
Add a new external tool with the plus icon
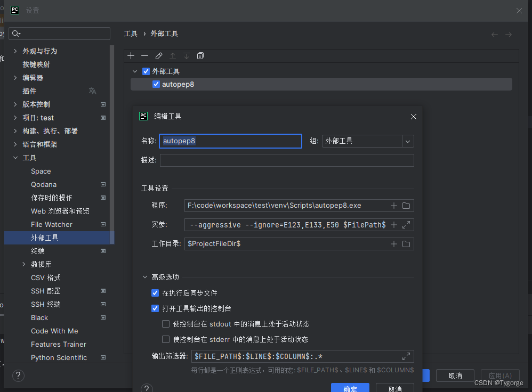point(131,55)
